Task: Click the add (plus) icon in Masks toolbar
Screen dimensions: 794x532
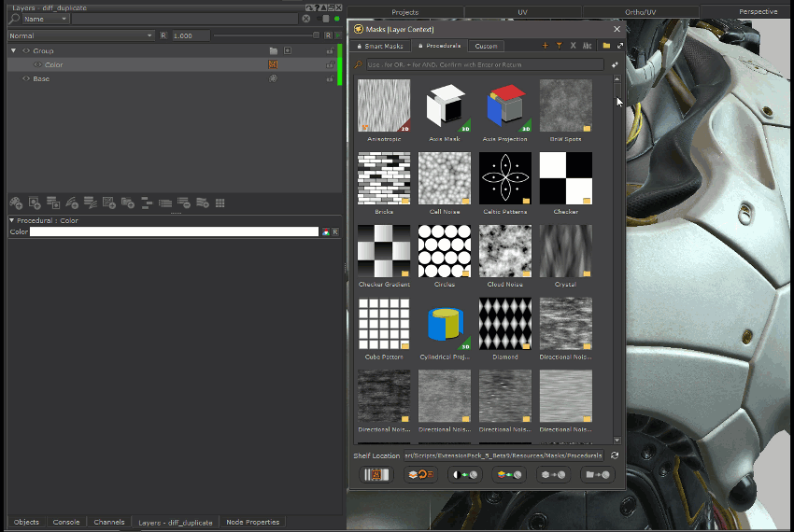Action: (546, 46)
